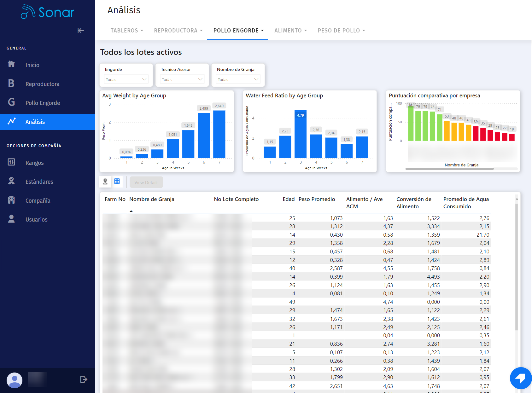Sort by the Alimento / Ave ACM column header
Screen dimensions: 532x393
[364, 203]
